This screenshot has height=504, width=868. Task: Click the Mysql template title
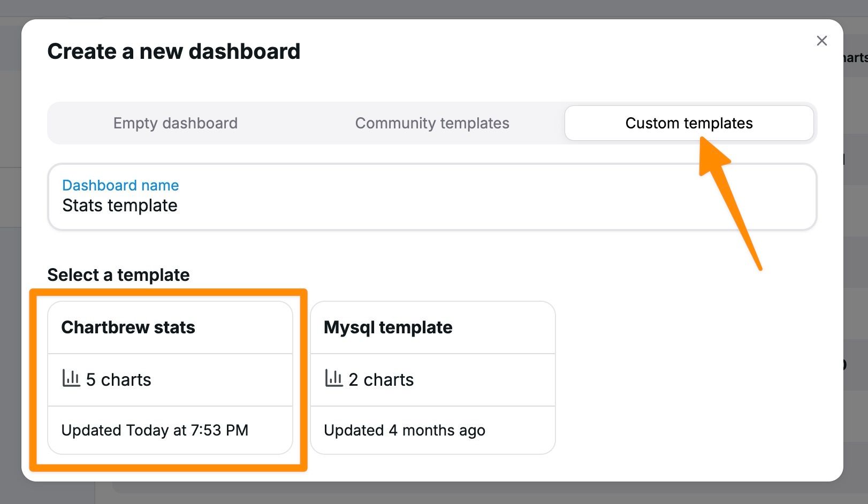[x=388, y=327]
